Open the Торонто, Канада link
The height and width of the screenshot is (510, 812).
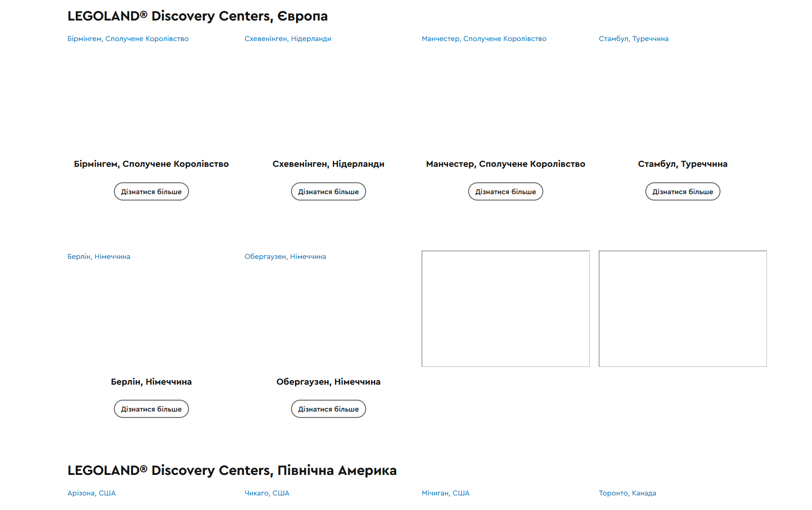pyautogui.click(x=627, y=493)
